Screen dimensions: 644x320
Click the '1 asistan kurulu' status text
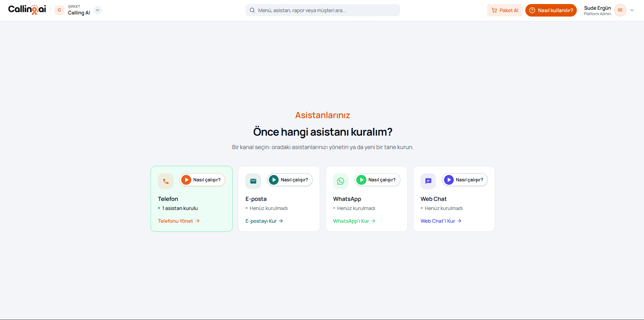tap(180, 208)
